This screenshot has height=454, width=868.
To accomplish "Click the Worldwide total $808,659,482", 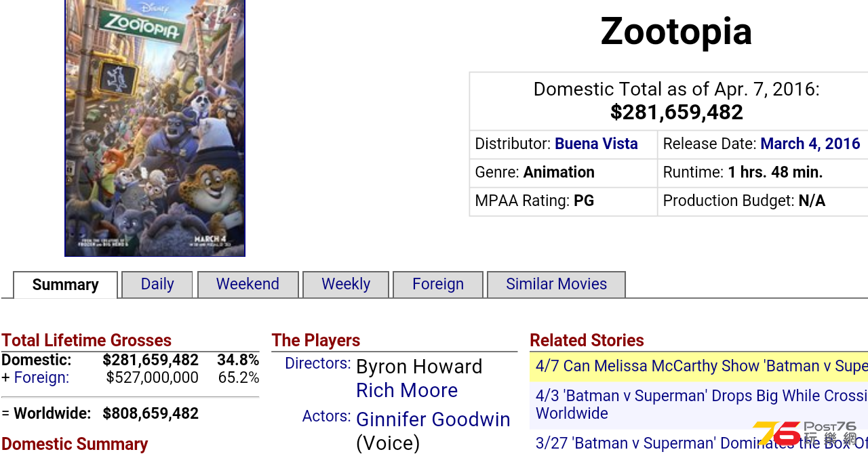I will coord(151,413).
